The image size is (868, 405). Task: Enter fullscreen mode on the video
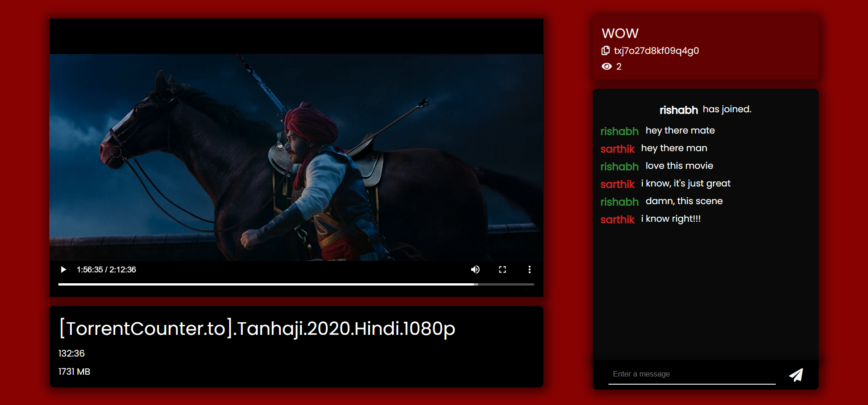[x=502, y=270]
